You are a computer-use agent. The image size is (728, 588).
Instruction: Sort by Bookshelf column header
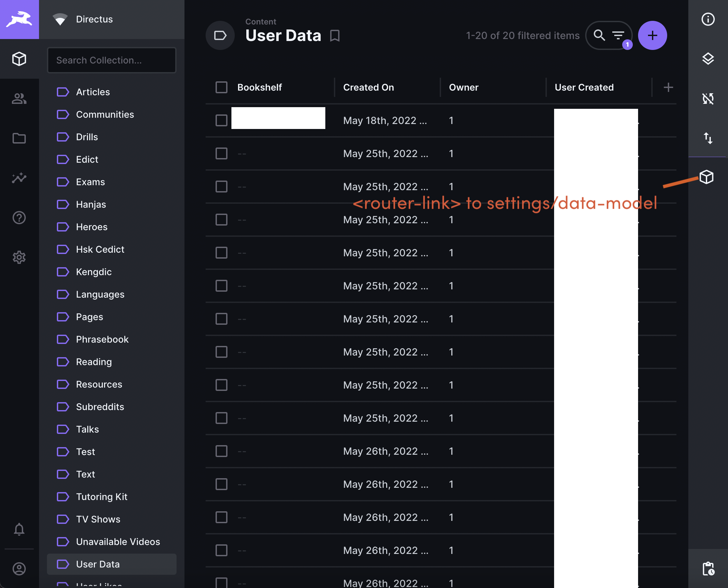pos(260,87)
